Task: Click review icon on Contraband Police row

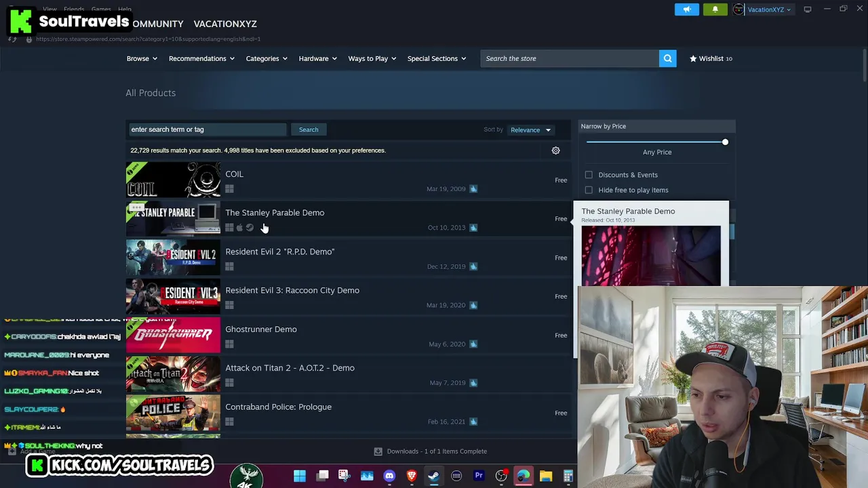Action: (473, 422)
